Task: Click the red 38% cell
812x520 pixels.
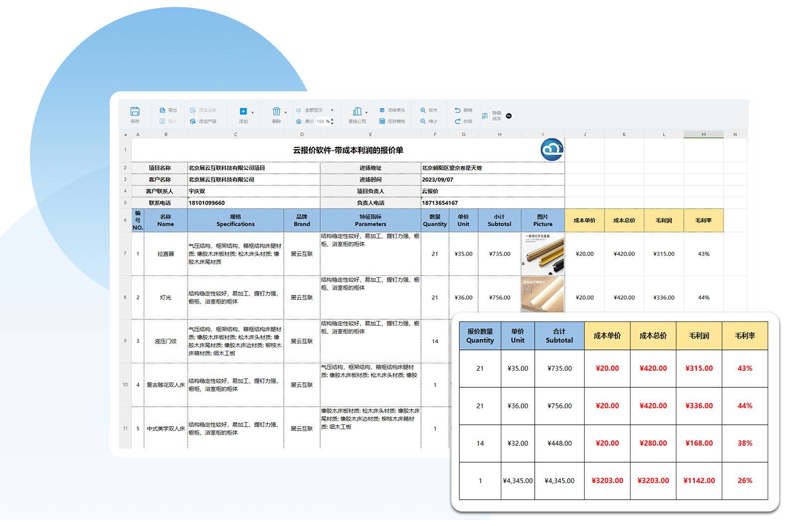Action: click(745, 443)
